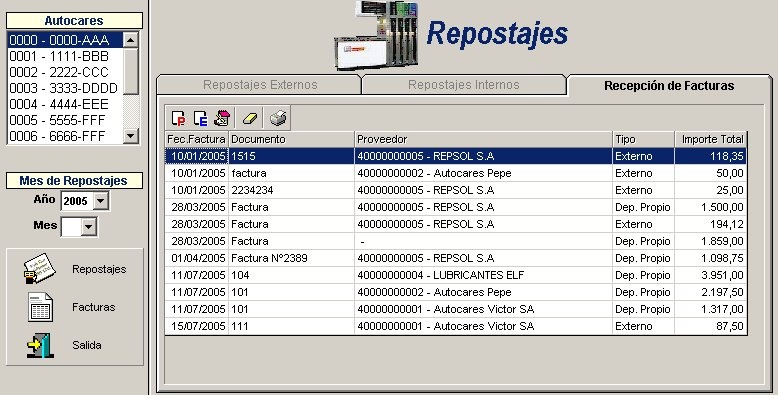Click the amount 1.859,00 cell
Image resolution: width=778 pixels, height=395 pixels.
tap(711, 241)
